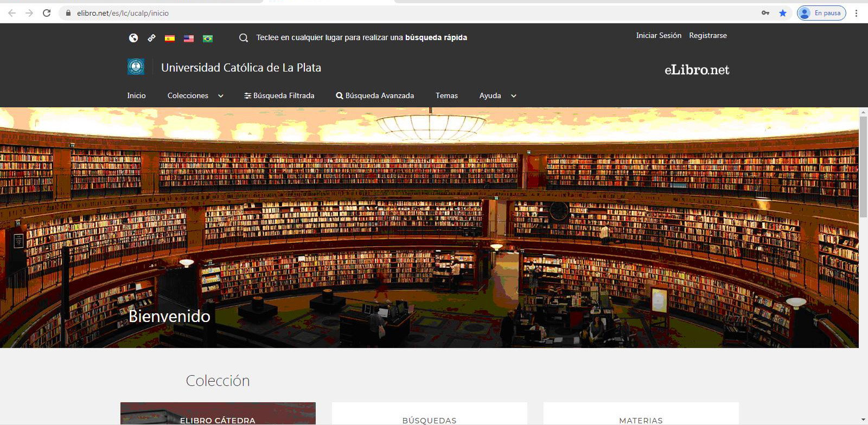
Task: Click the Universidad Católica de La Plata logo
Action: click(136, 67)
